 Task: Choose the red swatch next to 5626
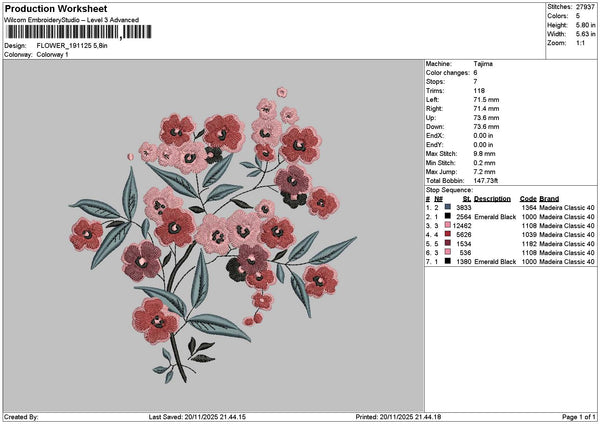448,234
